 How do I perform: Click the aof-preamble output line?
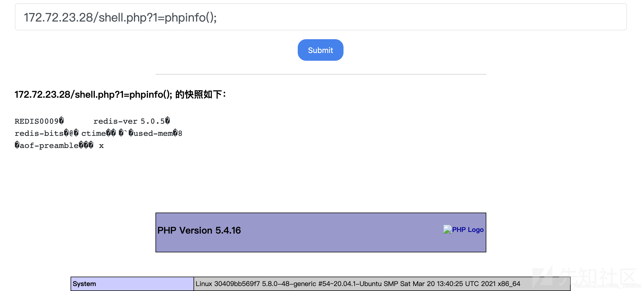click(x=59, y=145)
